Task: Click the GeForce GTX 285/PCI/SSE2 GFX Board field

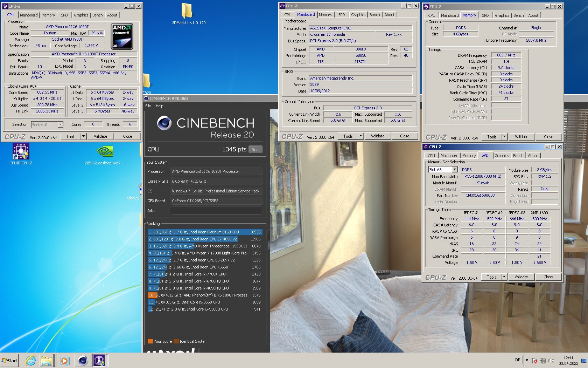Action: click(x=216, y=201)
